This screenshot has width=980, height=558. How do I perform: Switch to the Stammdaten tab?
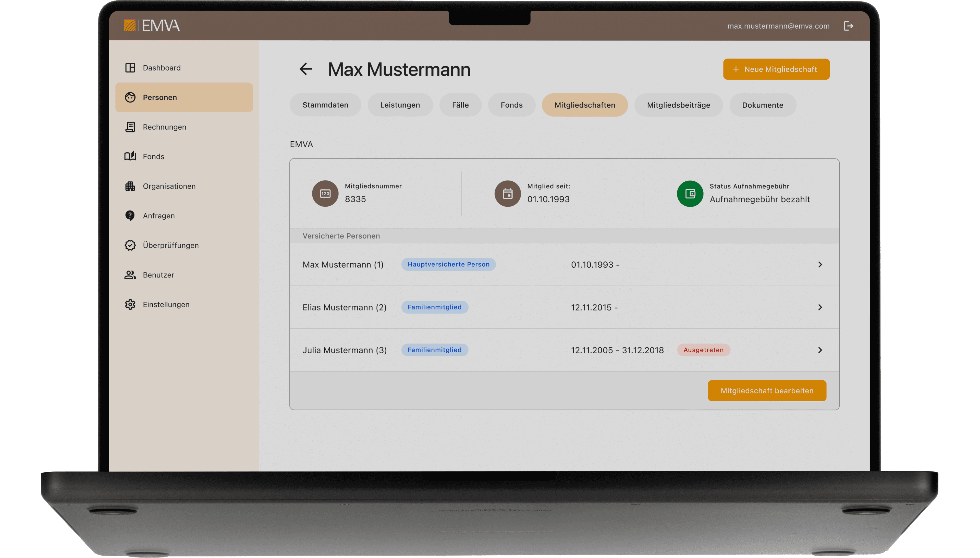[x=325, y=105]
